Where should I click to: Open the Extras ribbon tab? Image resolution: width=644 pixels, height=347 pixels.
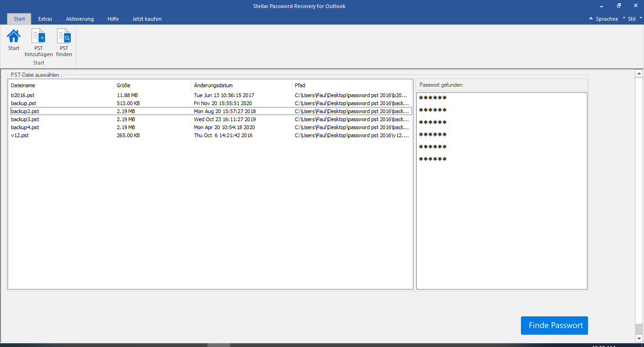point(45,19)
